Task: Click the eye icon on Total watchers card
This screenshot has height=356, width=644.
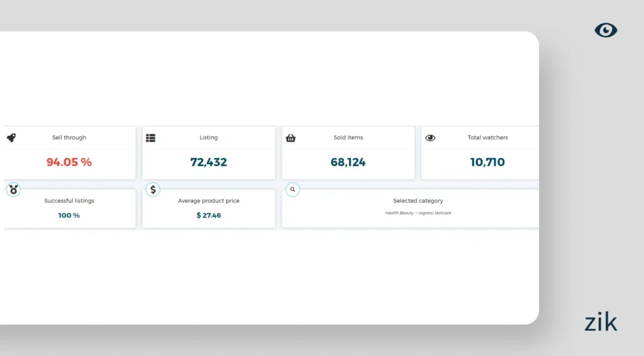Action: [430, 138]
